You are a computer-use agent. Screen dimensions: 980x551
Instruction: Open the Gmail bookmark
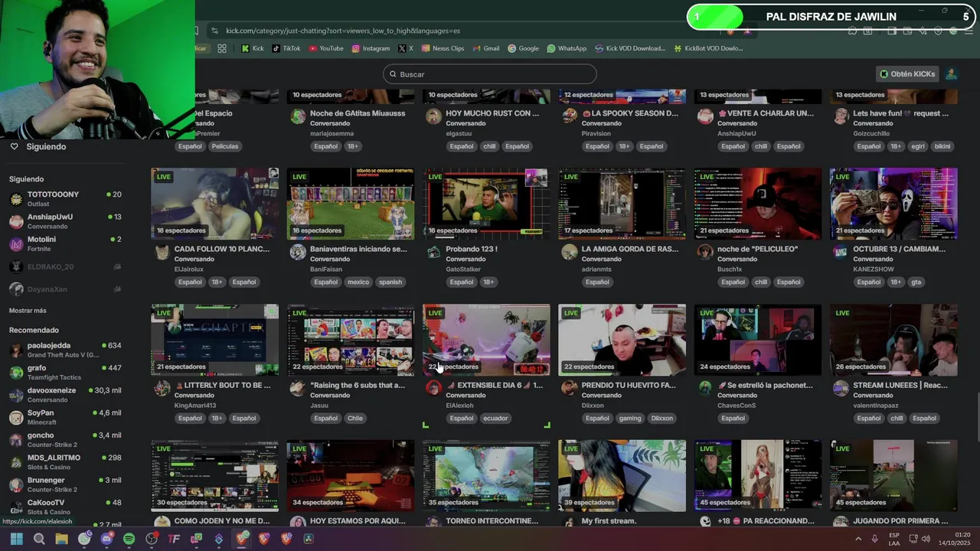pos(485,48)
